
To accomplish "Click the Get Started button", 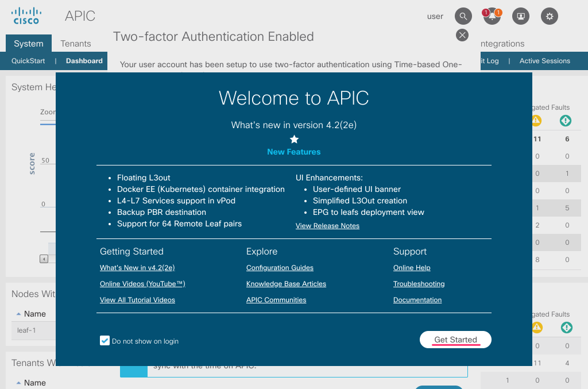I will tap(455, 340).
